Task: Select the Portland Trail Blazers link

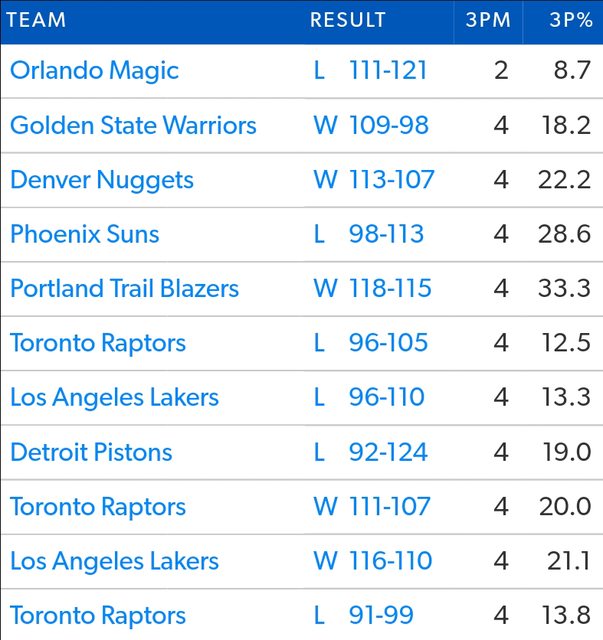Action: coord(124,289)
